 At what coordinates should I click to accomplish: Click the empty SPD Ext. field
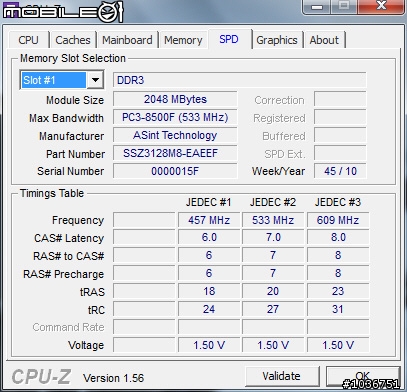pos(340,153)
